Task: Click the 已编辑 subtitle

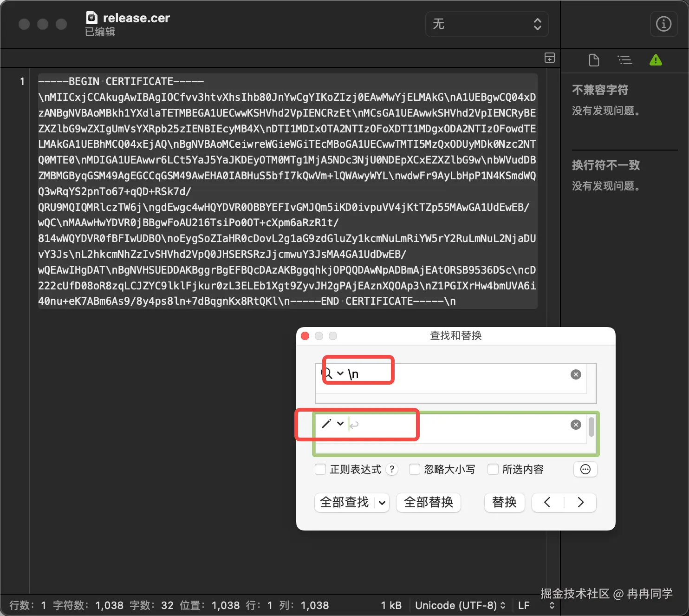Action: coord(100,32)
